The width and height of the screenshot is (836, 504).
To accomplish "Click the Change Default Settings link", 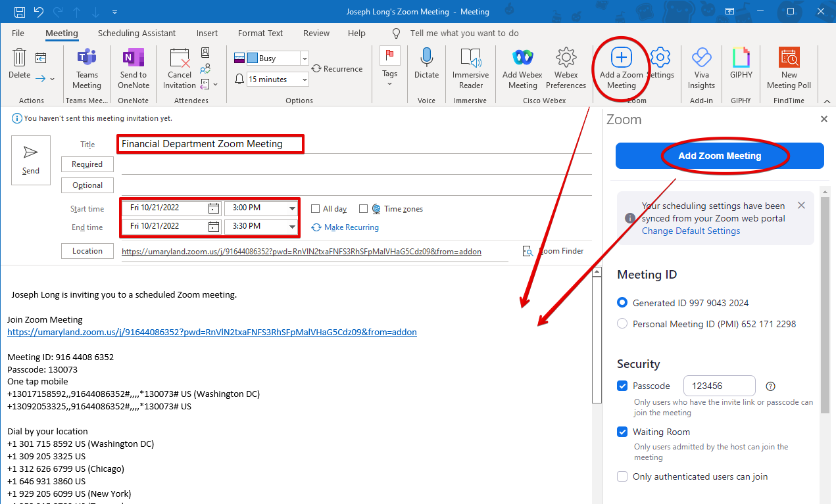I will click(x=691, y=231).
